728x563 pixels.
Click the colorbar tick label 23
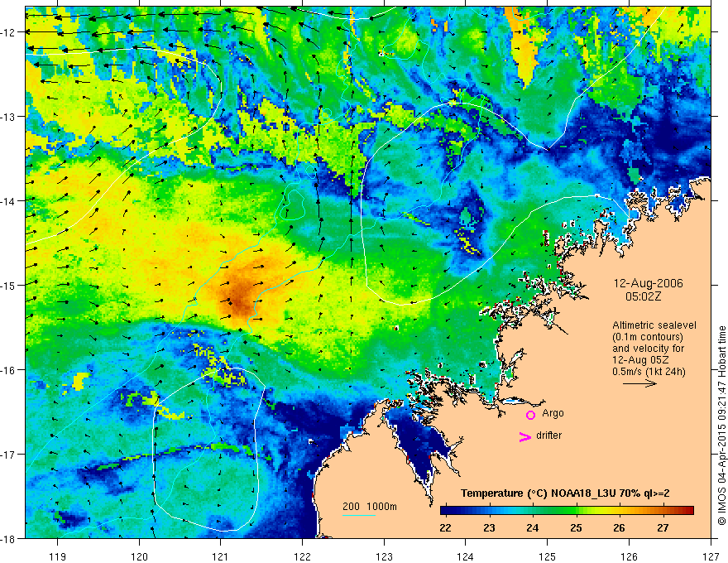point(488,527)
